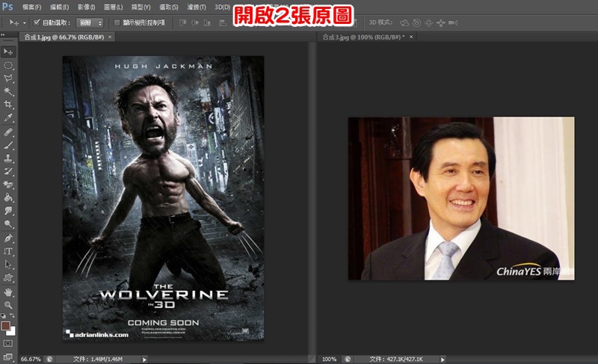The image size is (598, 364).
Task: Open the background white color swatch
Action: tap(13, 333)
